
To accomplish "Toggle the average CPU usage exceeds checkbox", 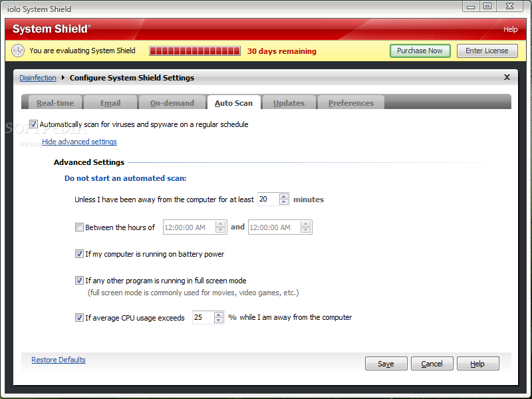I will (79, 318).
